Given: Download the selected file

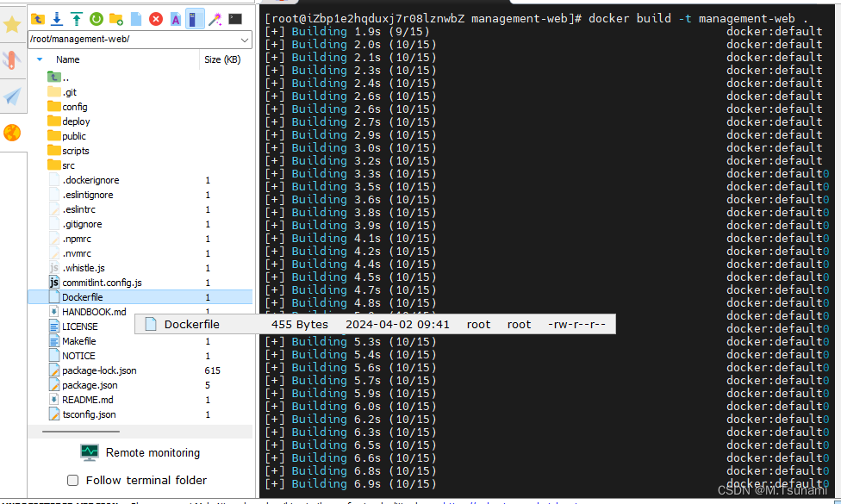Looking at the screenshot, I should point(57,18).
